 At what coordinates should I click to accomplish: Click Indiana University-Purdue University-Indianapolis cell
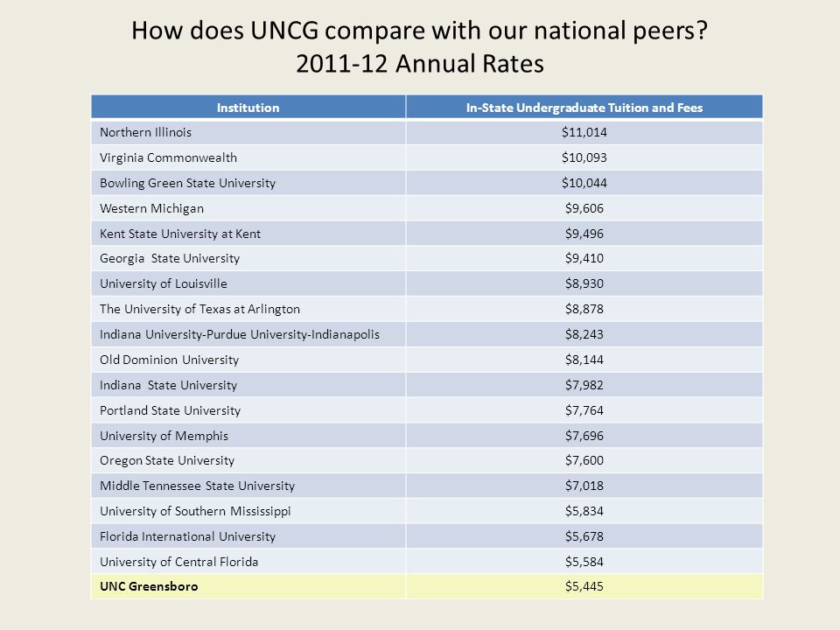point(248,334)
